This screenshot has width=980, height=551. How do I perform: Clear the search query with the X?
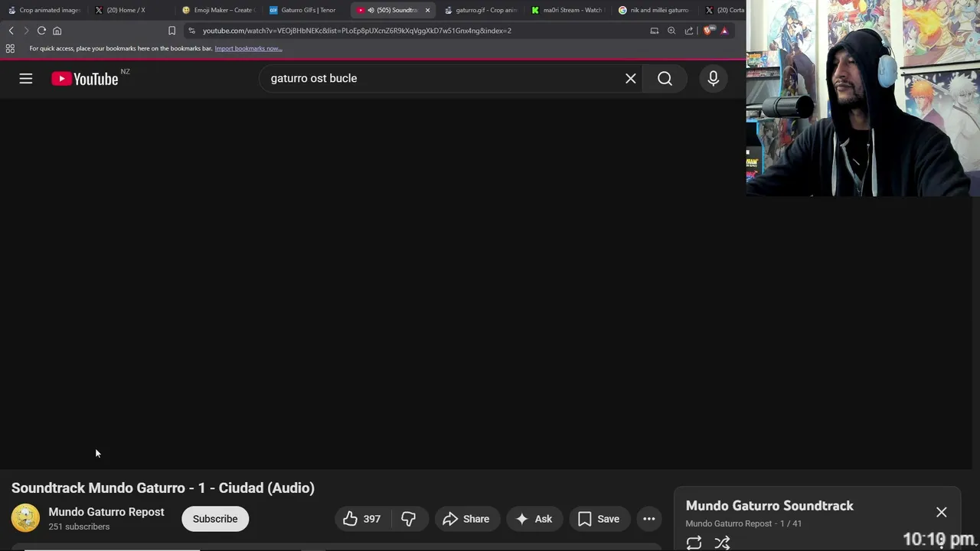631,78
